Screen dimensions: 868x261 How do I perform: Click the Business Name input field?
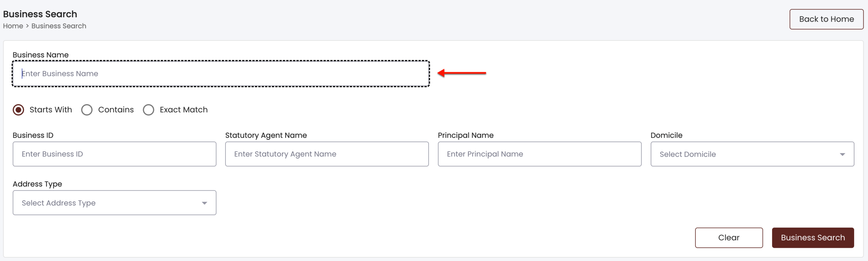(x=221, y=74)
